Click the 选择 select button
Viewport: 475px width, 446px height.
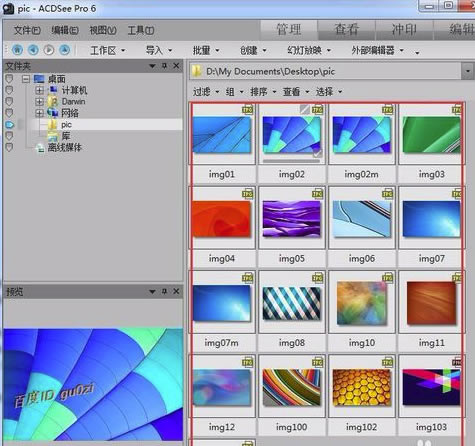(329, 92)
